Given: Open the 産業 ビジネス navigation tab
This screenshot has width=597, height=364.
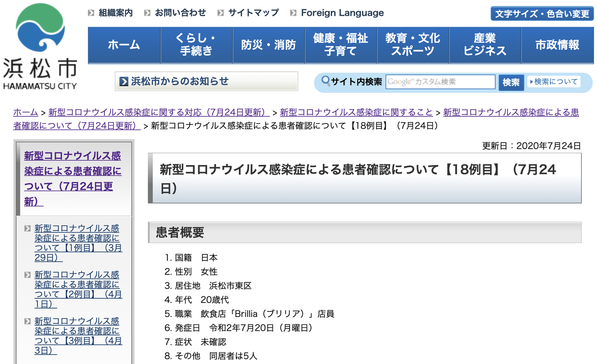Looking at the screenshot, I should [x=485, y=45].
